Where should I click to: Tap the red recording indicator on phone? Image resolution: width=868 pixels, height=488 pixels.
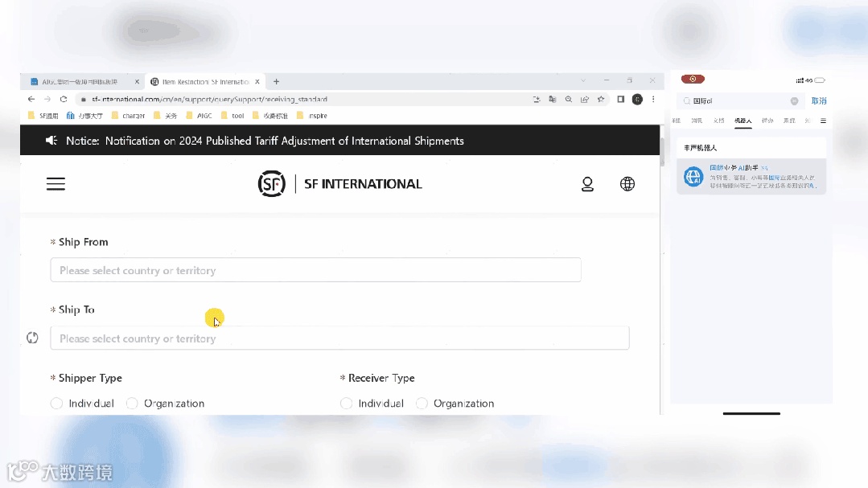click(x=693, y=79)
